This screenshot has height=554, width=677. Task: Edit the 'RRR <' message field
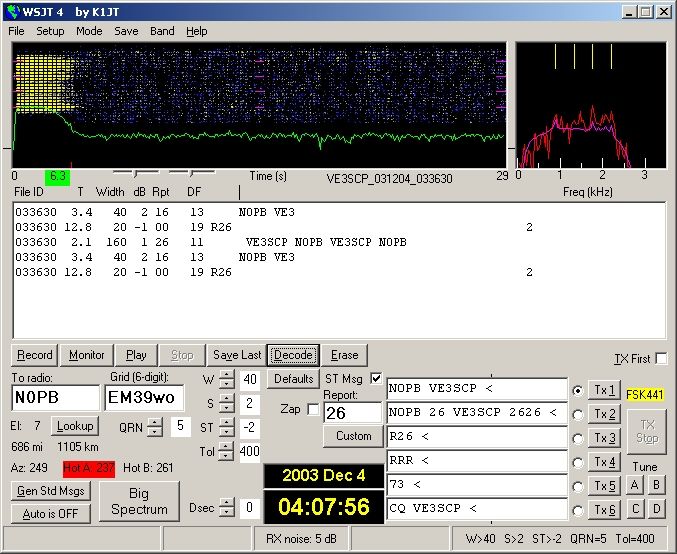[477, 461]
